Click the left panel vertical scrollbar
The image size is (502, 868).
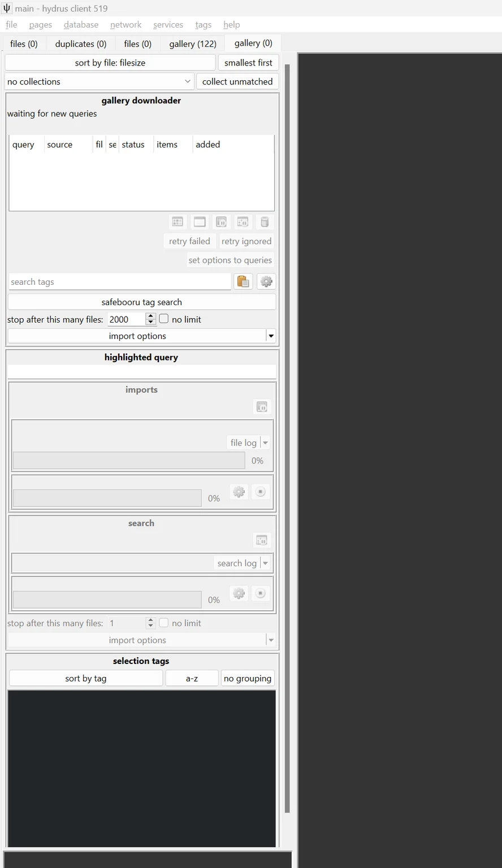click(x=287, y=438)
